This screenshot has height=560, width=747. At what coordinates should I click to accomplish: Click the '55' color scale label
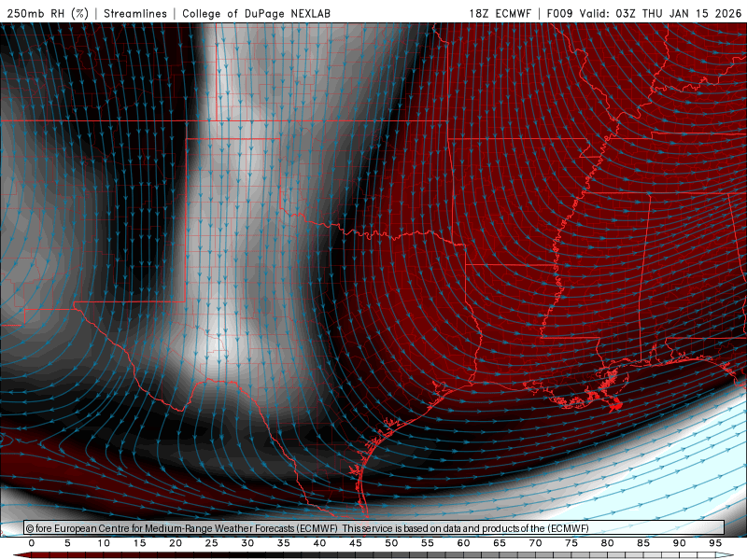[x=428, y=543]
